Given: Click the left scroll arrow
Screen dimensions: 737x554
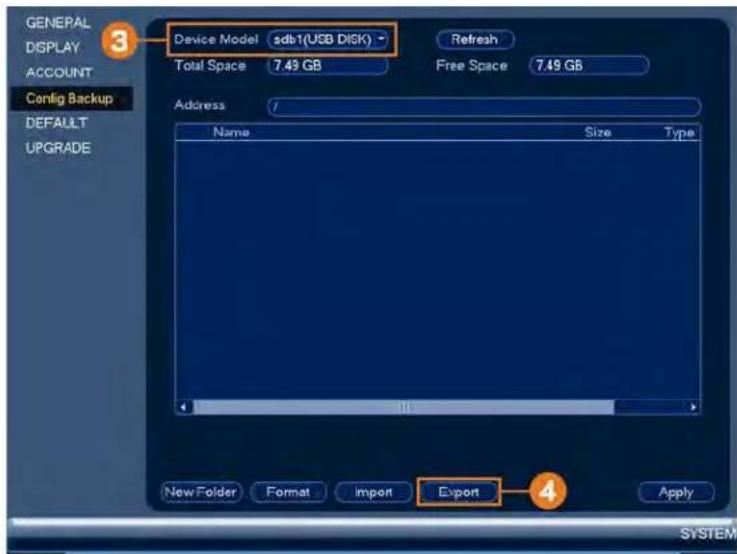Looking at the screenshot, I should coord(183,407).
